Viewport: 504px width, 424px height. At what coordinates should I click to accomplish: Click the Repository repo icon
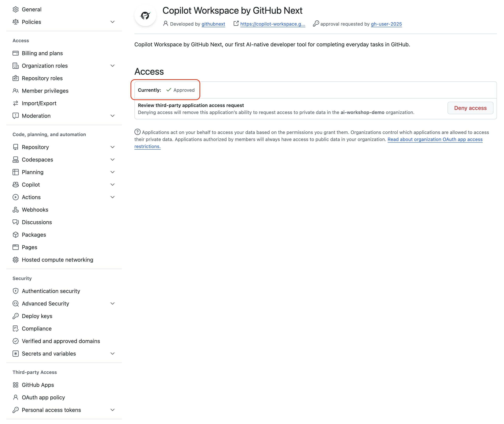coord(16,147)
